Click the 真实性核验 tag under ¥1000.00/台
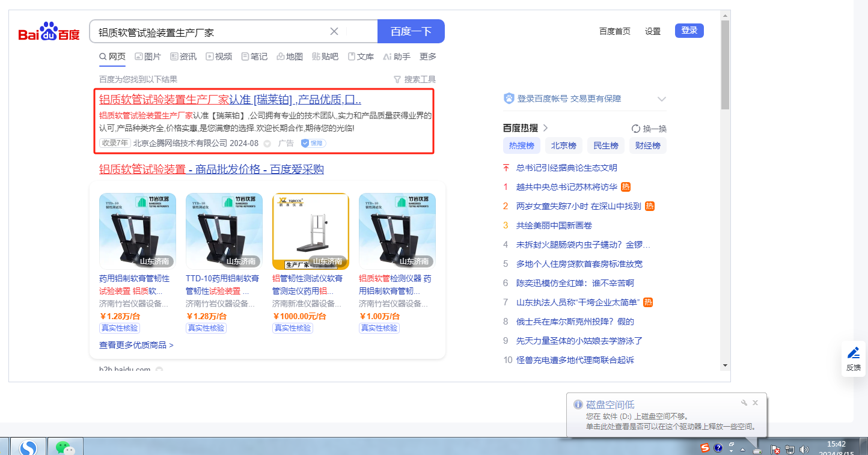 293,328
